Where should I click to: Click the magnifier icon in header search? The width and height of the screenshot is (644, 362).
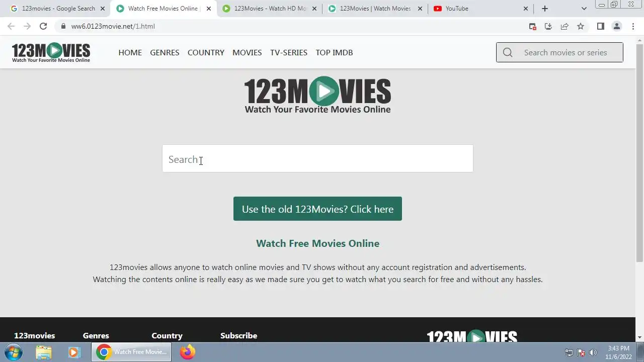(x=508, y=52)
